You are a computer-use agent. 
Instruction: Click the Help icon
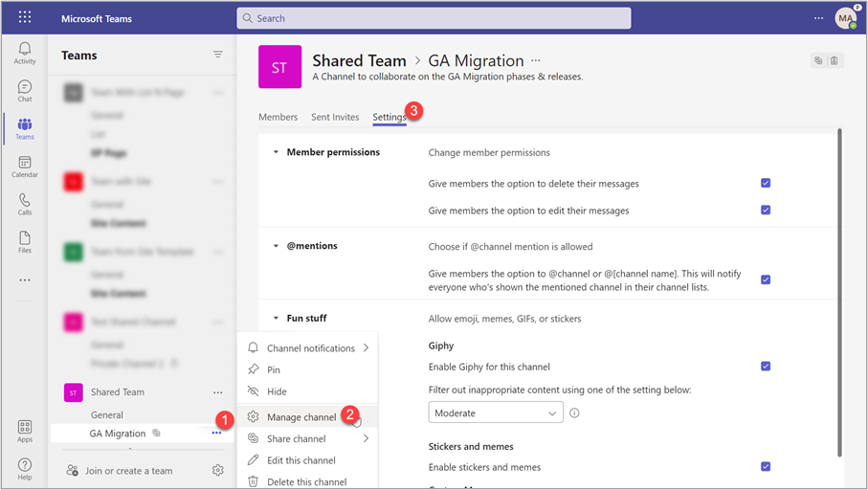25,468
